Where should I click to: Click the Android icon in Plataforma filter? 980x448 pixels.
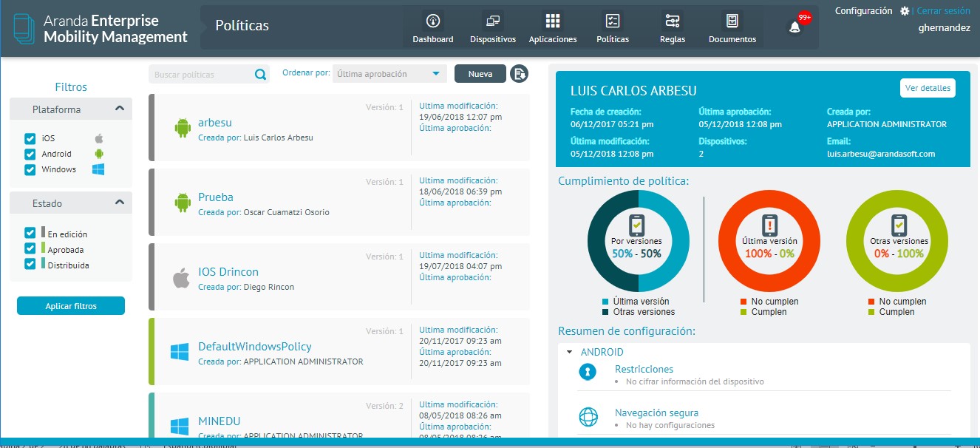click(98, 154)
